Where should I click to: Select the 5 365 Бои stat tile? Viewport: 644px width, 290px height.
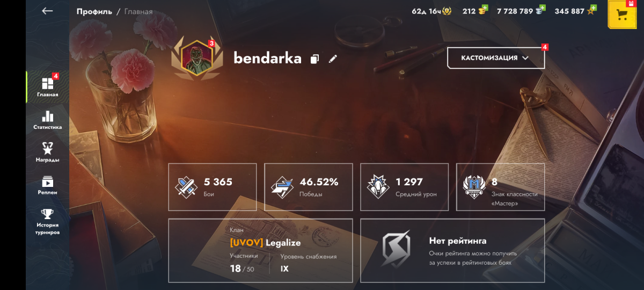coord(213,187)
